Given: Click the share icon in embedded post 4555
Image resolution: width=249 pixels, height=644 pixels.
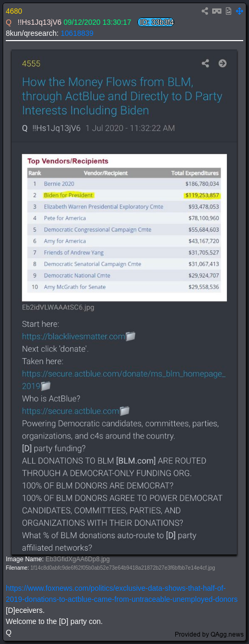Looking at the screenshot, I should [x=205, y=63].
